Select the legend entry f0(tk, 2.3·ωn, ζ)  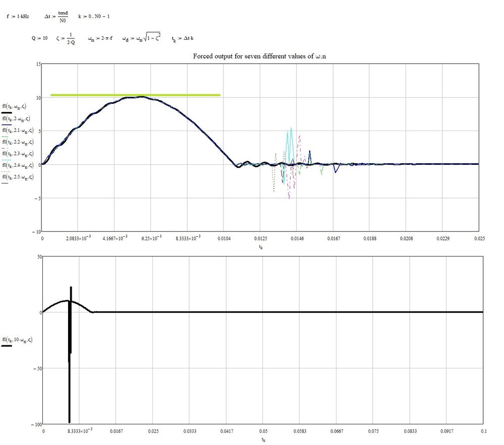(18, 154)
